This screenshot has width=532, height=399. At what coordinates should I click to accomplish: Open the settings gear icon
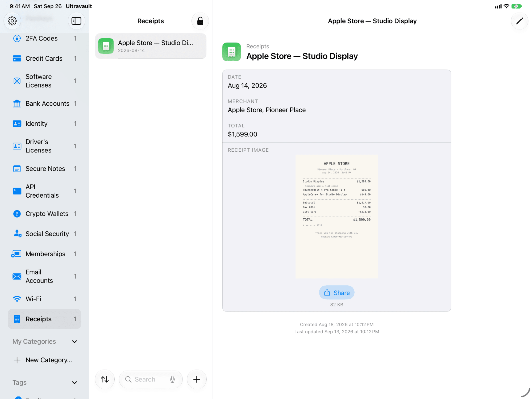click(x=12, y=21)
